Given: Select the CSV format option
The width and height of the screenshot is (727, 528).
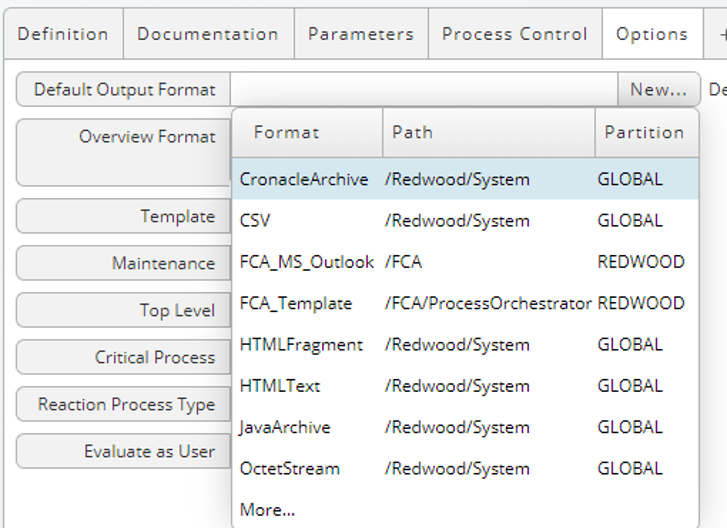Looking at the screenshot, I should tap(466, 220).
